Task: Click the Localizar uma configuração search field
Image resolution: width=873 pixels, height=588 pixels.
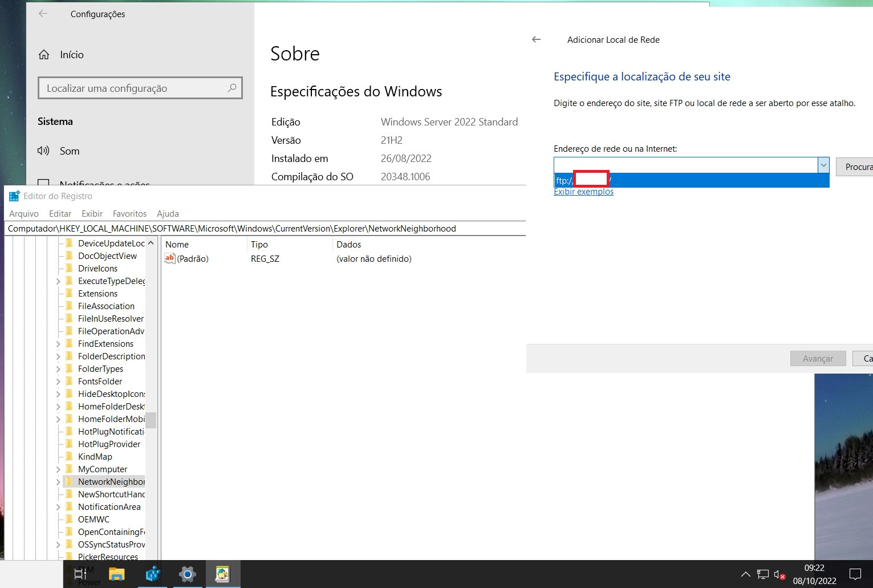Action: (x=140, y=88)
